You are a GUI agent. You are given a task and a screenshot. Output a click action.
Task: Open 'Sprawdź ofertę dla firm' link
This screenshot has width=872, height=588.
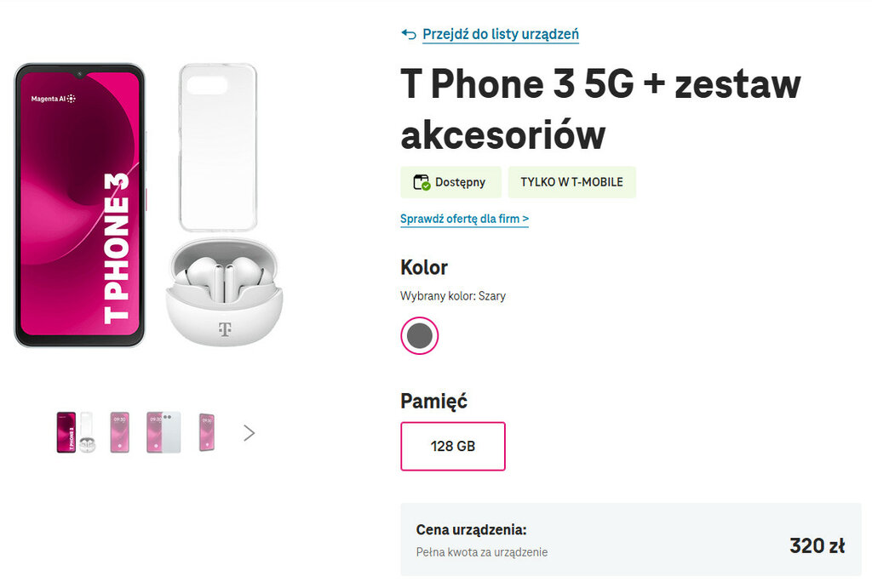click(464, 220)
